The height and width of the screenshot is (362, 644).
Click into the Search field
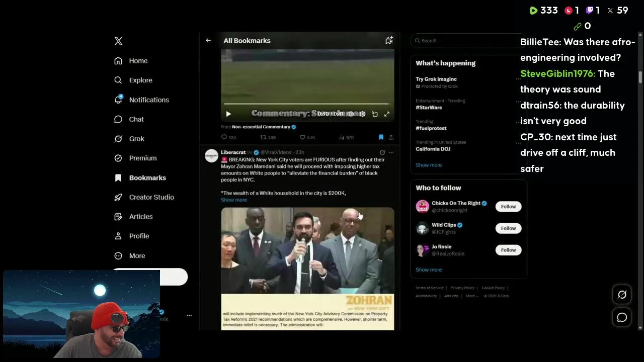coord(468,41)
